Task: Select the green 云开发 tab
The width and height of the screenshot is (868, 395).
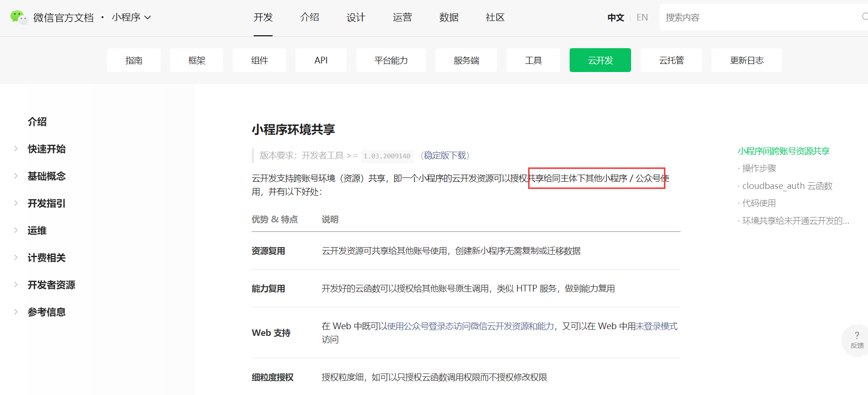Action: [x=600, y=60]
